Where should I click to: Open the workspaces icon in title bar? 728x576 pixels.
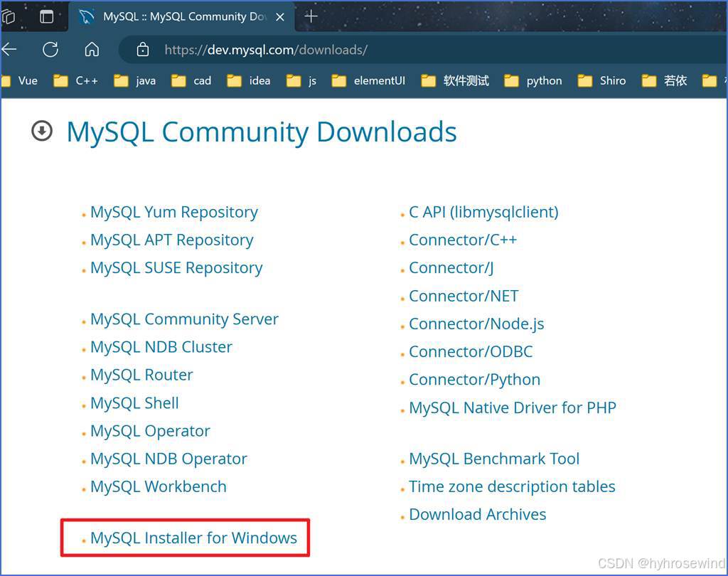point(8,17)
